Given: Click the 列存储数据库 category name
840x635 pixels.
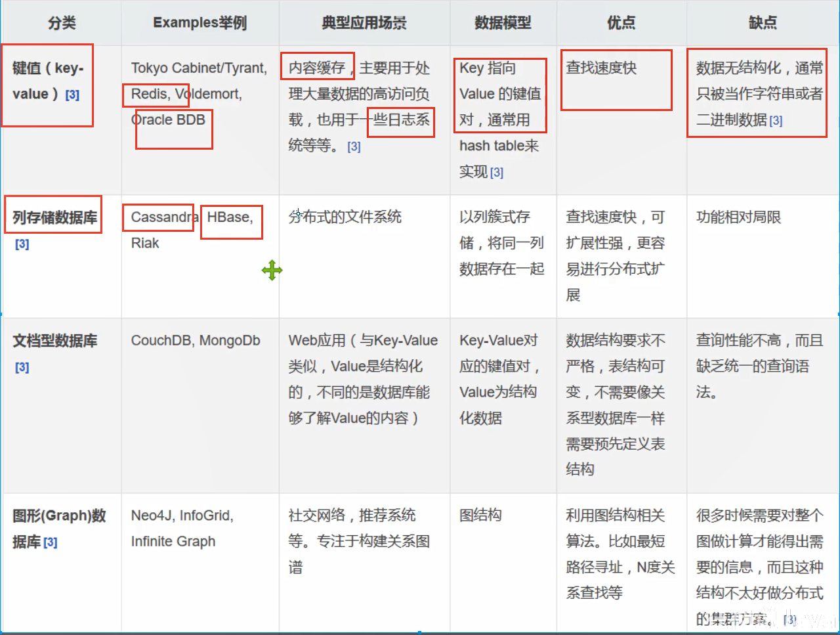Looking at the screenshot, I should coord(55,217).
